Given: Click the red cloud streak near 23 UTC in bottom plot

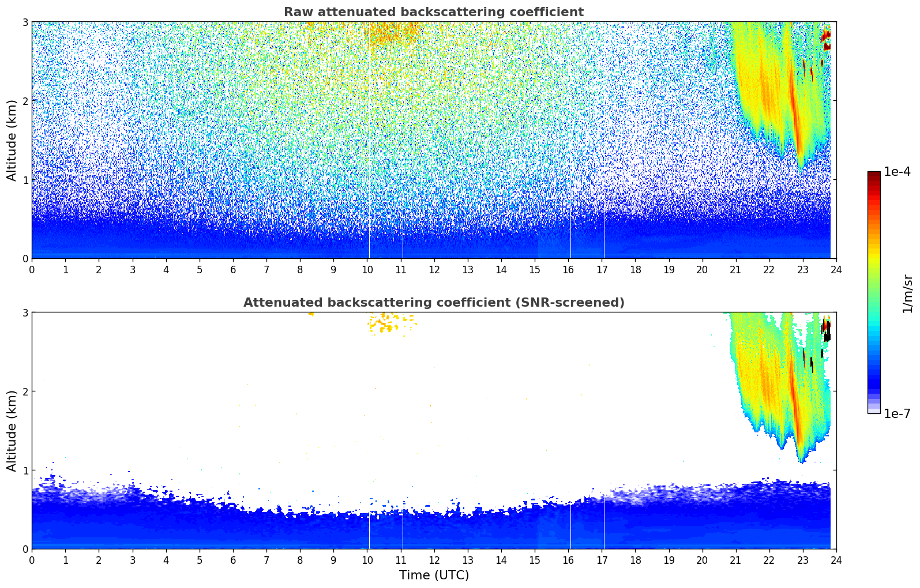Looking at the screenshot, I should [795, 404].
